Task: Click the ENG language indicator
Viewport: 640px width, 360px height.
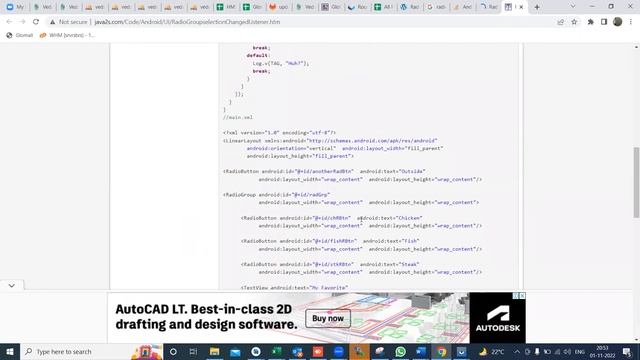Action: click(580, 352)
